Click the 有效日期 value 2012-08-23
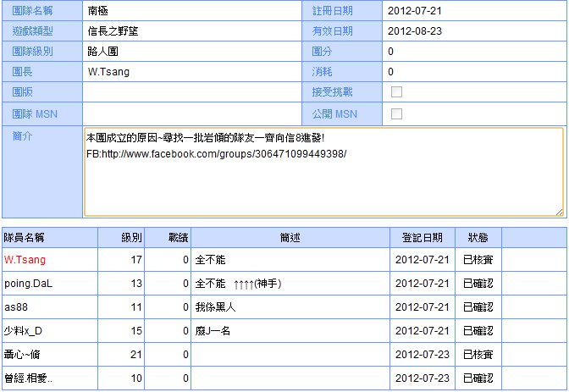This screenshot has width=569, height=392. (415, 31)
